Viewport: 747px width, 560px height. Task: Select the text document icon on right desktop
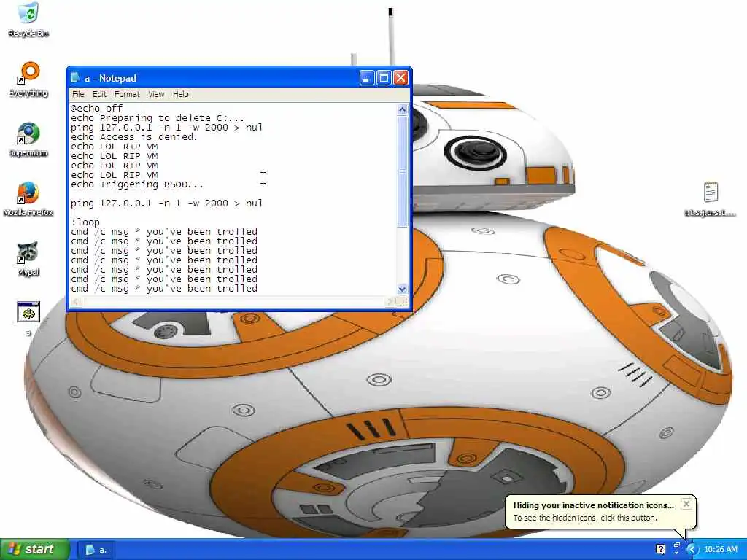[711, 199]
